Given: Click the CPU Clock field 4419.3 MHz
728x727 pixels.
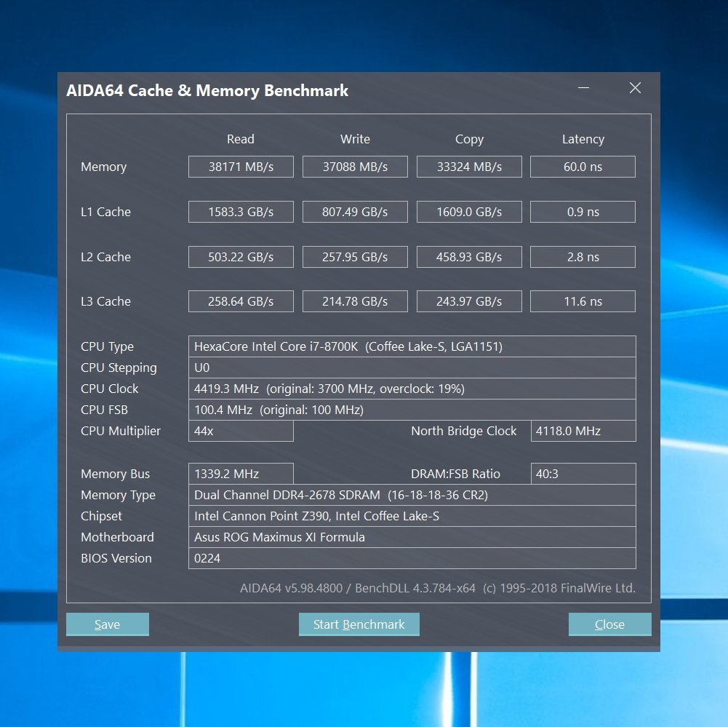Looking at the screenshot, I should [x=412, y=389].
